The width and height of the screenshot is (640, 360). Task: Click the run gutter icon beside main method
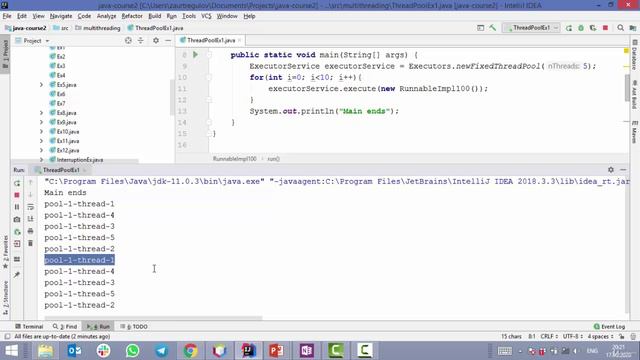(196, 55)
